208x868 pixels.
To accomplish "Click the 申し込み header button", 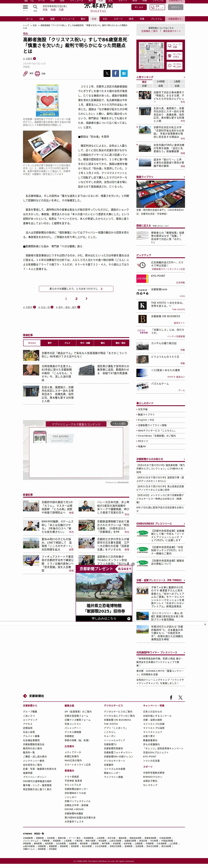I will coord(139,7).
